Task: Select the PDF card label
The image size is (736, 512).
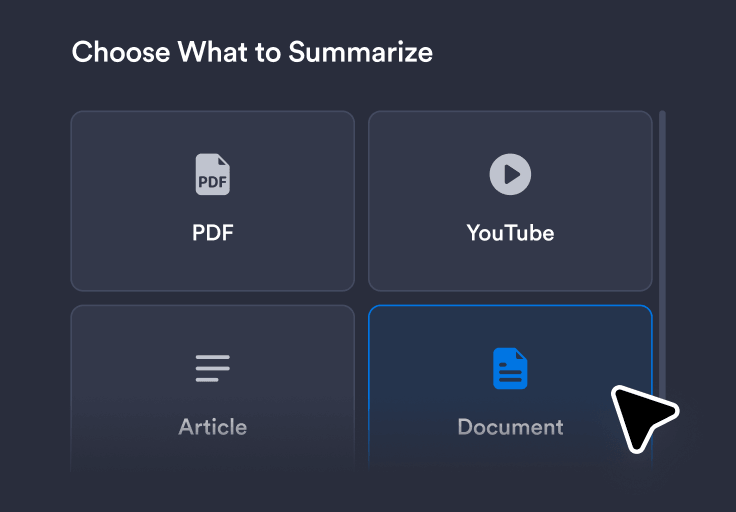Action: (x=213, y=233)
